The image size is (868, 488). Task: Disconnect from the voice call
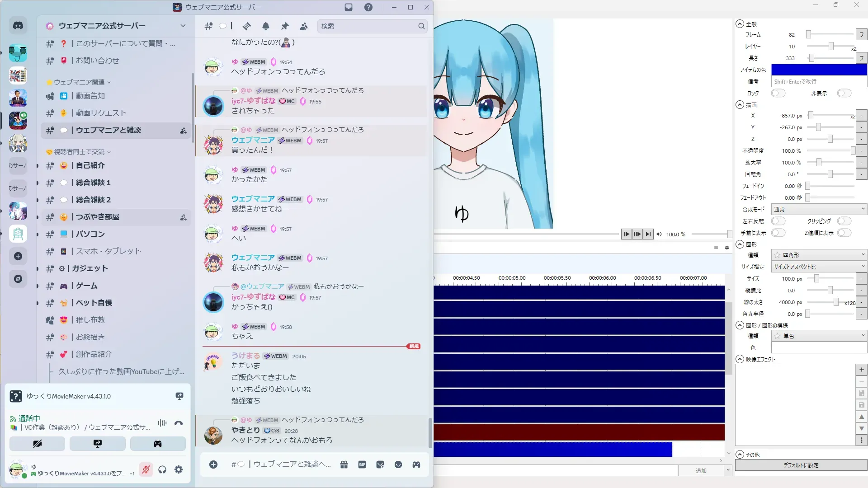[179, 423]
